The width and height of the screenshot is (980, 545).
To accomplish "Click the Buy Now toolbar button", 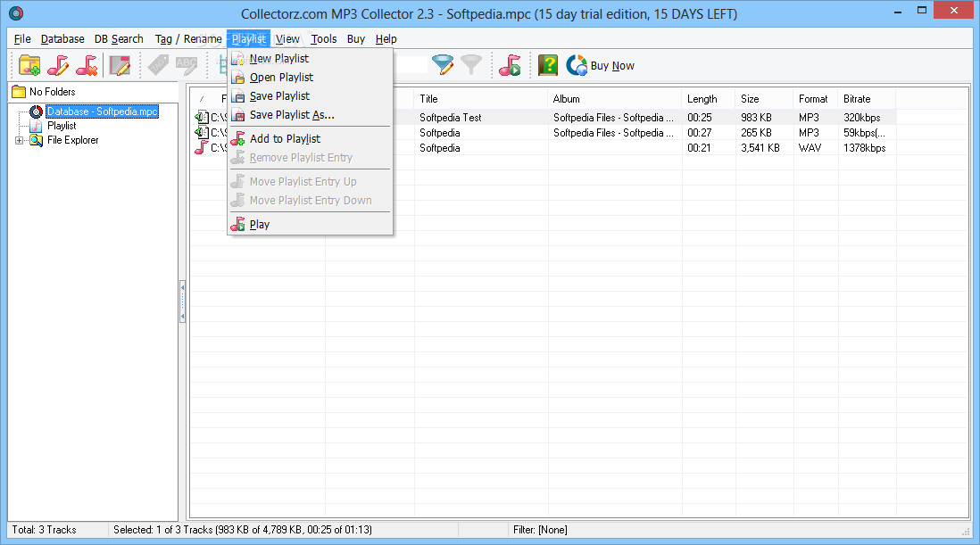I will click(x=600, y=65).
